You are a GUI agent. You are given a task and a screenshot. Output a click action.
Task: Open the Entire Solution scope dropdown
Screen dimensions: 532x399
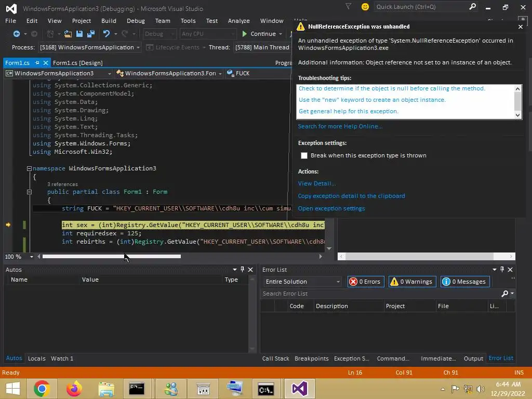click(338, 282)
